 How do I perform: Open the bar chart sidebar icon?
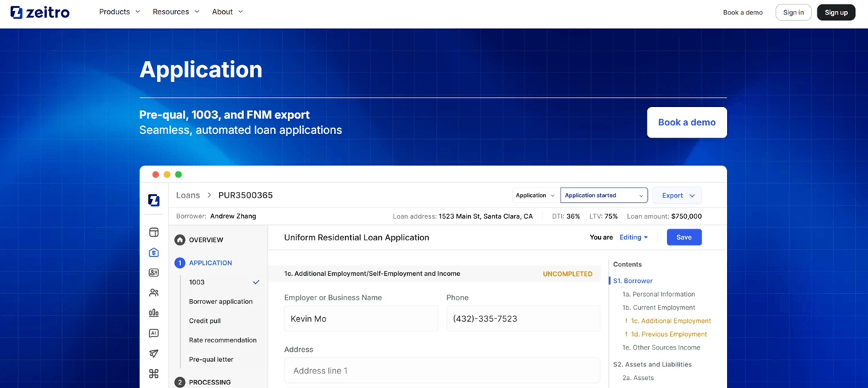(x=153, y=313)
